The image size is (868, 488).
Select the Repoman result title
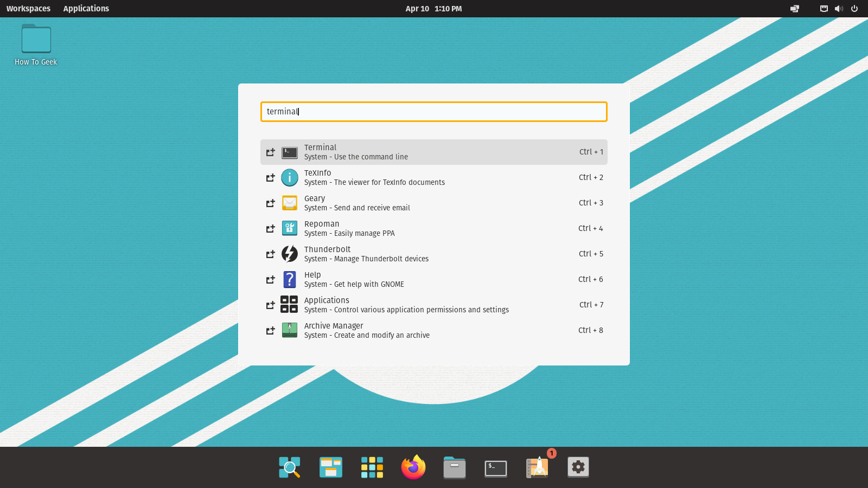(322, 224)
